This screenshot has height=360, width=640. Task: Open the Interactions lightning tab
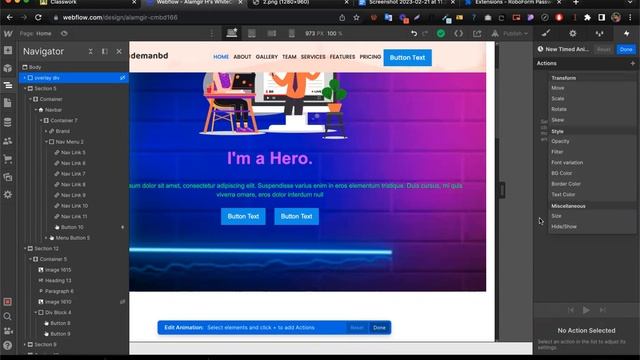[x=627, y=33]
